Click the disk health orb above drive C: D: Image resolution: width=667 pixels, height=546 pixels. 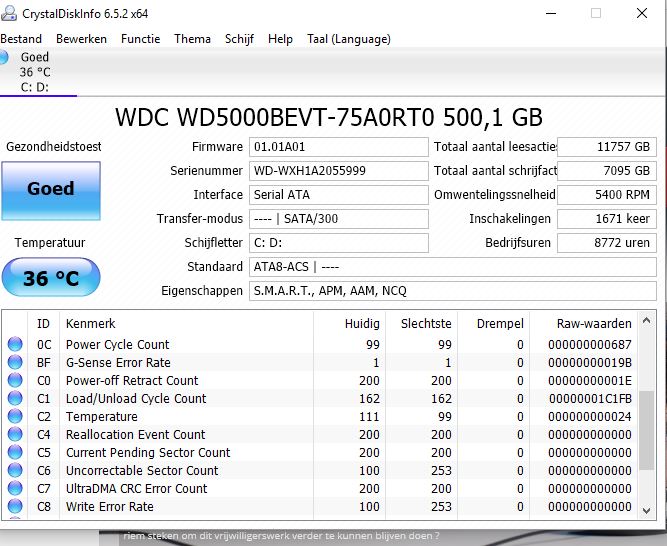coord(5,57)
